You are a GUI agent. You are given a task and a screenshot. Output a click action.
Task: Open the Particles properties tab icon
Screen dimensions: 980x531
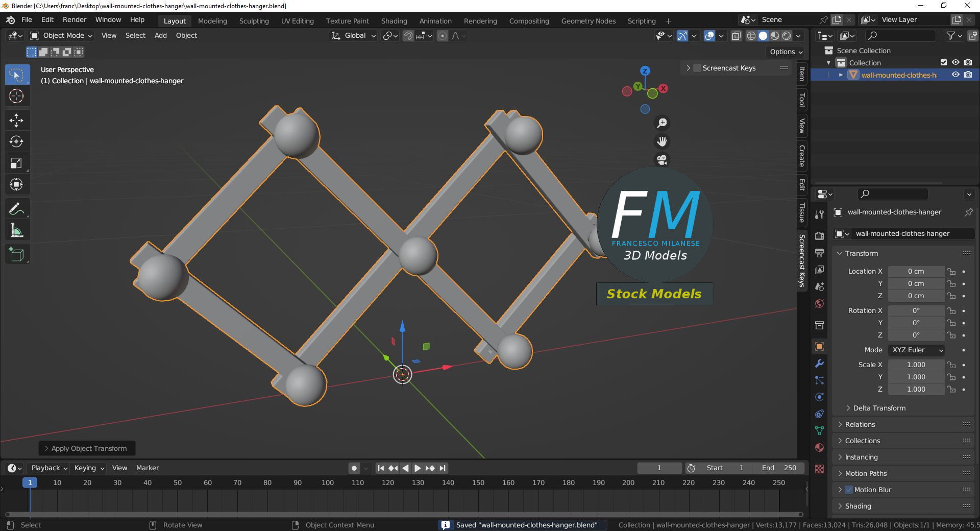(x=819, y=380)
